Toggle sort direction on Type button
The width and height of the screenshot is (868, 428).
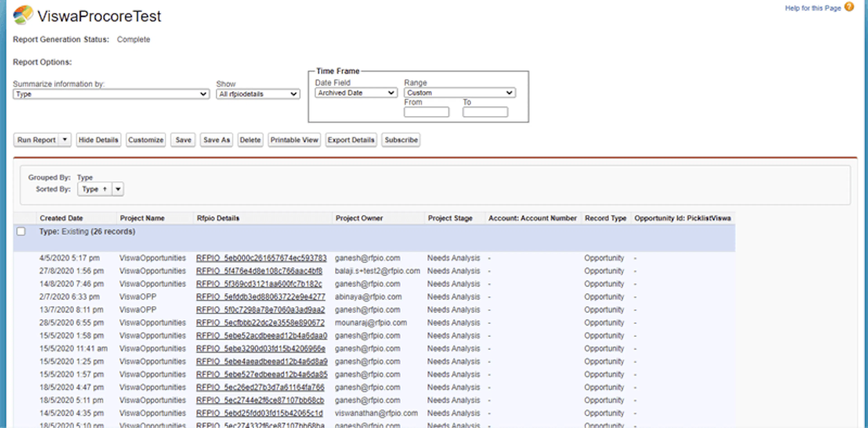tap(94, 189)
